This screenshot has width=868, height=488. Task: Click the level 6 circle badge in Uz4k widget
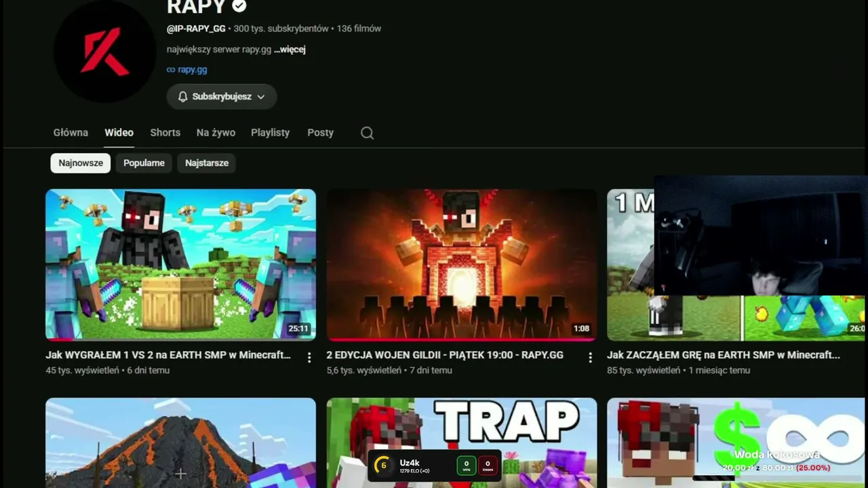click(x=383, y=466)
